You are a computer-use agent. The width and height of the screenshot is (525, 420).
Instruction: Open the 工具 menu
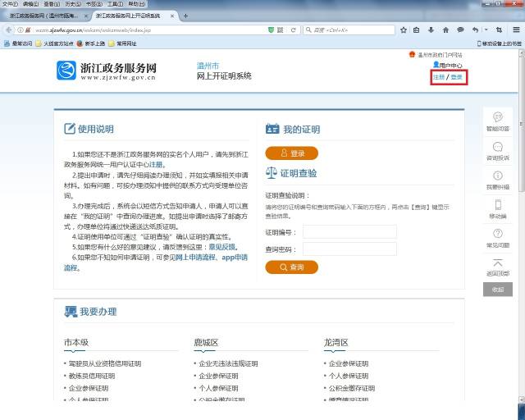point(115,3)
